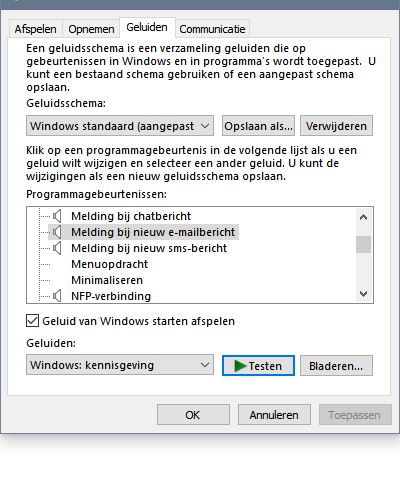This screenshot has height=492, width=400.
Task: Toggle Geluid van Windows starten afspelen checkbox
Action: tap(32, 321)
